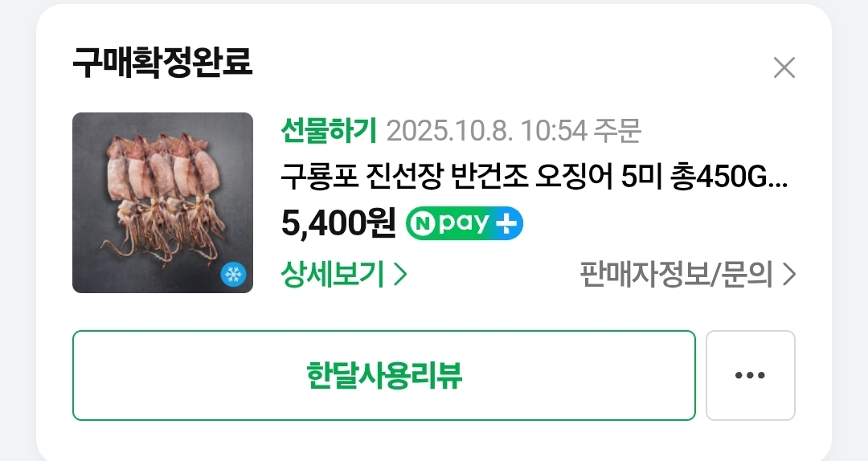The height and width of the screenshot is (461, 868).
Task: Open the dried squid product thumbnail
Action: tap(162, 202)
